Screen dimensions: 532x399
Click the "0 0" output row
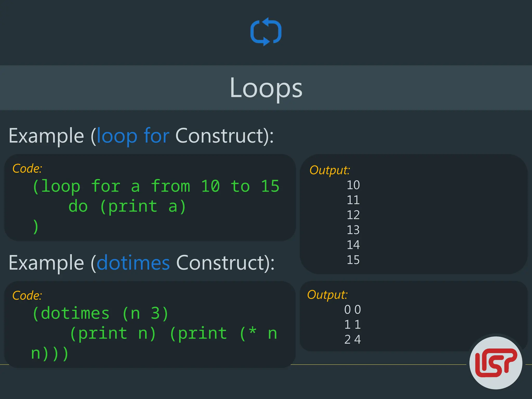(353, 310)
